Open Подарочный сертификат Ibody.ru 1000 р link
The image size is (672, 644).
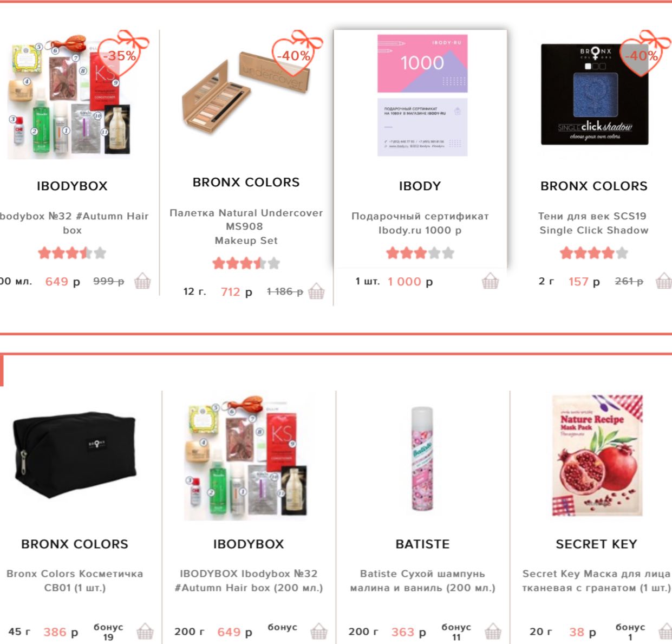pyautogui.click(x=420, y=223)
